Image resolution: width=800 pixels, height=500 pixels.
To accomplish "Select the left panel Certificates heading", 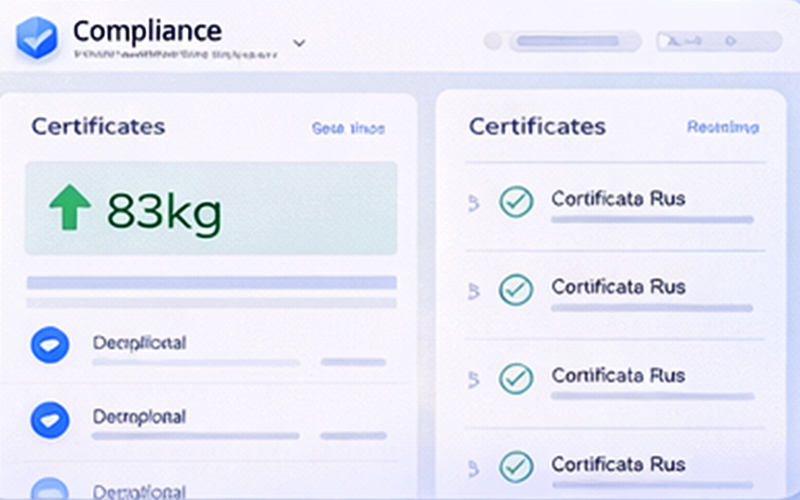I will (x=98, y=127).
